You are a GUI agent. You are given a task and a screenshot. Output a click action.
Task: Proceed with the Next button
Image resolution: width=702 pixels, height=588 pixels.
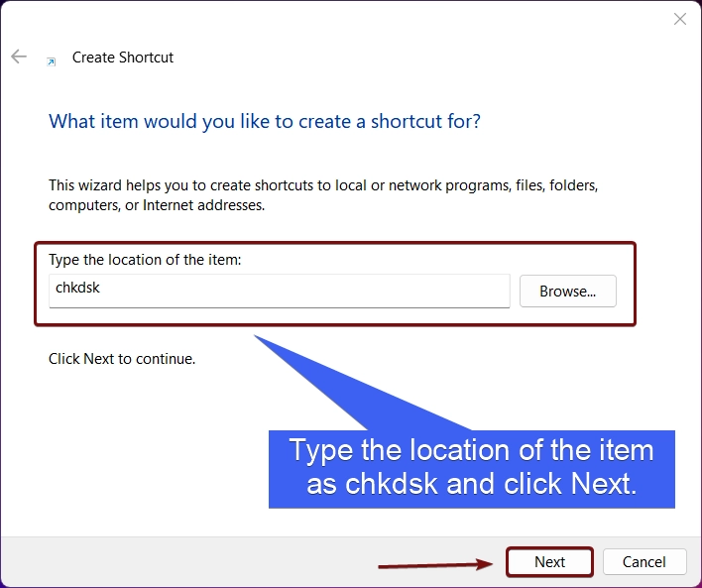(x=549, y=561)
